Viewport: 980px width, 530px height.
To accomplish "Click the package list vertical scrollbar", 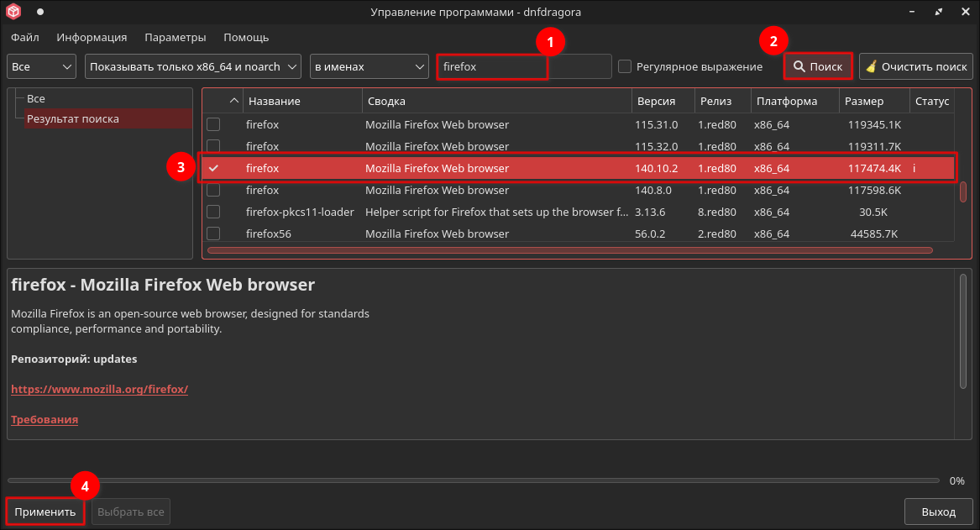I will pyautogui.click(x=962, y=192).
